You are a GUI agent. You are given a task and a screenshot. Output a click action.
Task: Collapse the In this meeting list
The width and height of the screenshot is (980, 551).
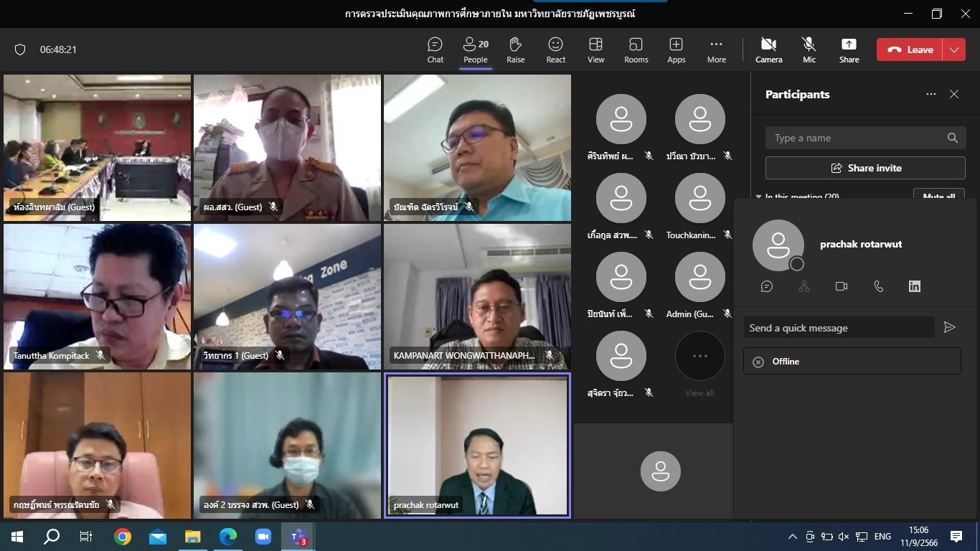coord(759,197)
